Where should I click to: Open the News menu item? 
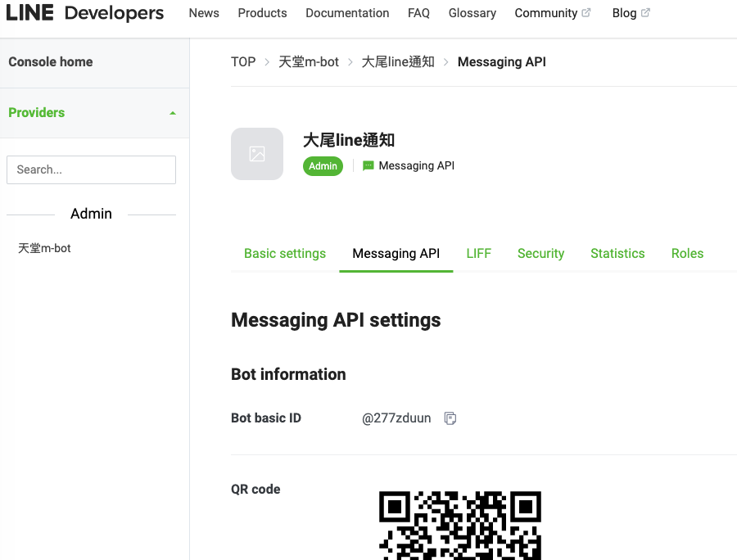coord(204,13)
